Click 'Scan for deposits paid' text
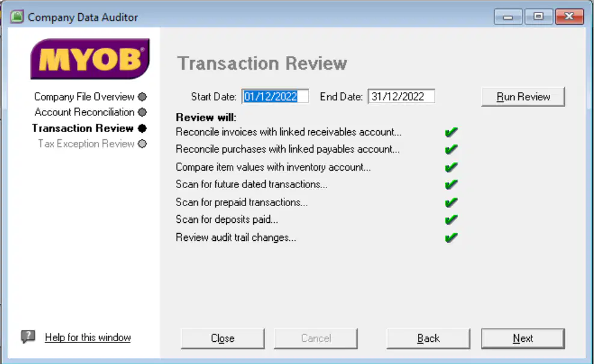Viewport: 594px width, 364px height. point(227,219)
